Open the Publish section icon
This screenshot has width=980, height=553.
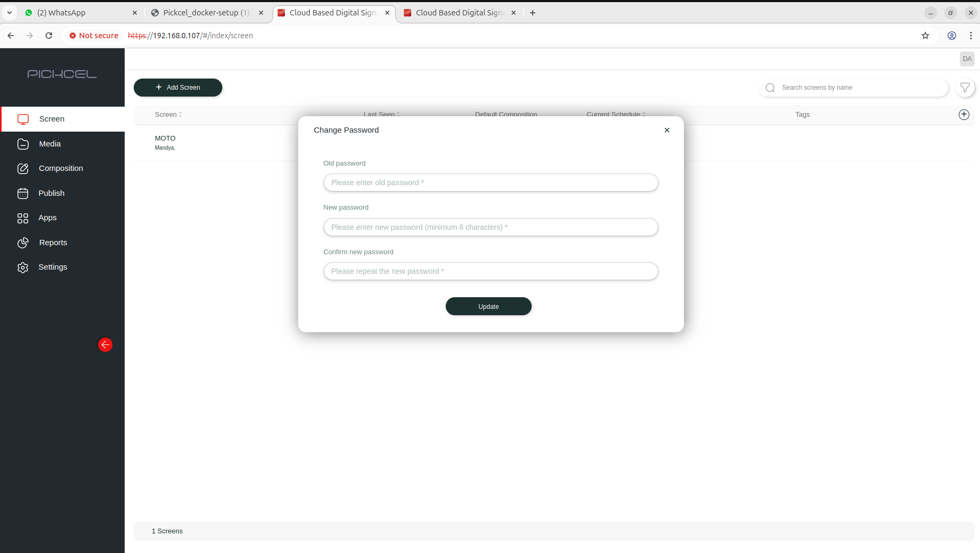click(x=23, y=193)
